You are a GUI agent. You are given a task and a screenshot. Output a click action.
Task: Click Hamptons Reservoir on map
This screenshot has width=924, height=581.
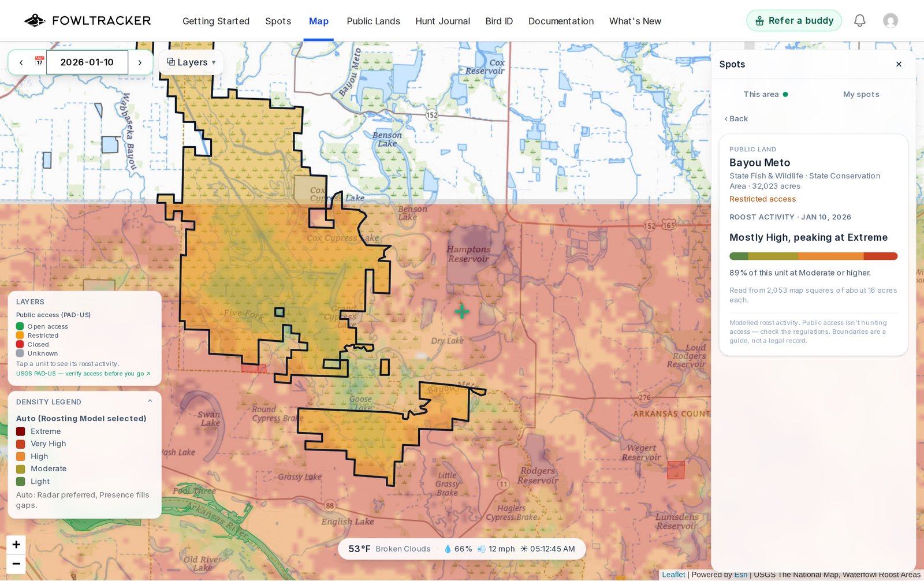point(468,254)
